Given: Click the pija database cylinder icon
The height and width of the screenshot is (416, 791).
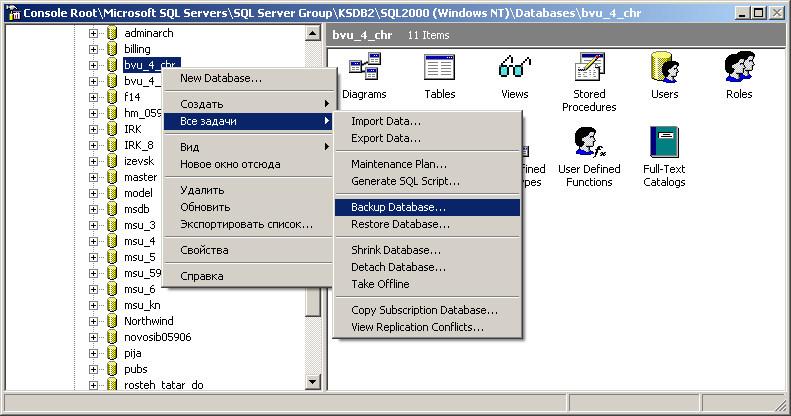Looking at the screenshot, I should click(112, 353).
